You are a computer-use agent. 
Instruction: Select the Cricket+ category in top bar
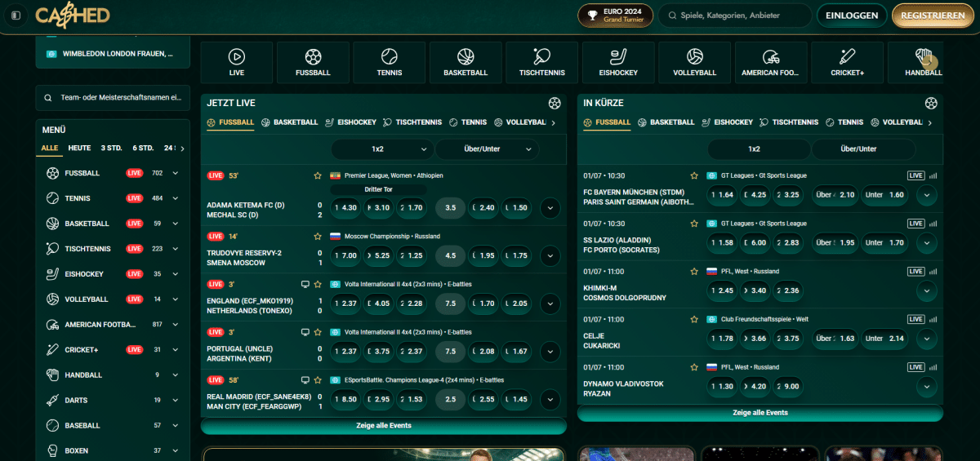pyautogui.click(x=848, y=62)
